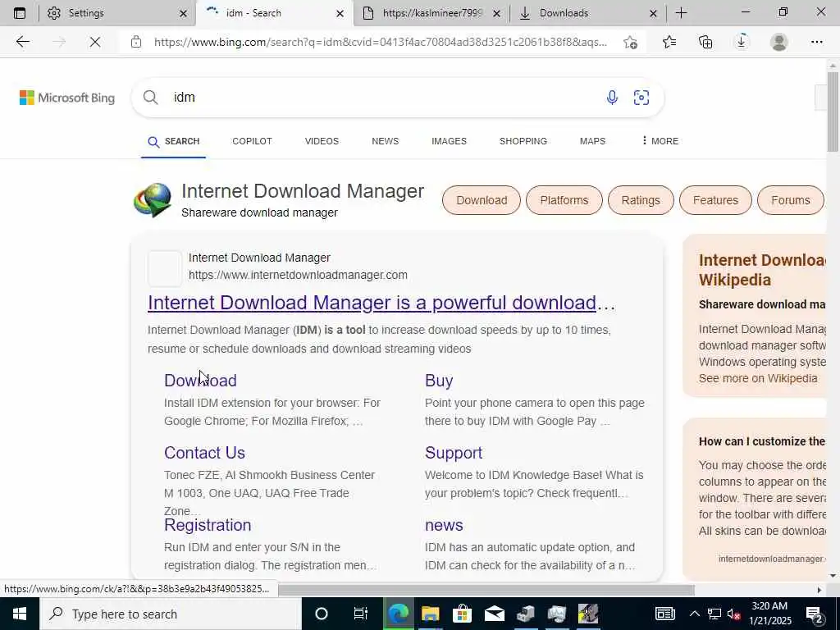The height and width of the screenshot is (630, 840).
Task: Click the Features pill button
Action: [715, 200]
